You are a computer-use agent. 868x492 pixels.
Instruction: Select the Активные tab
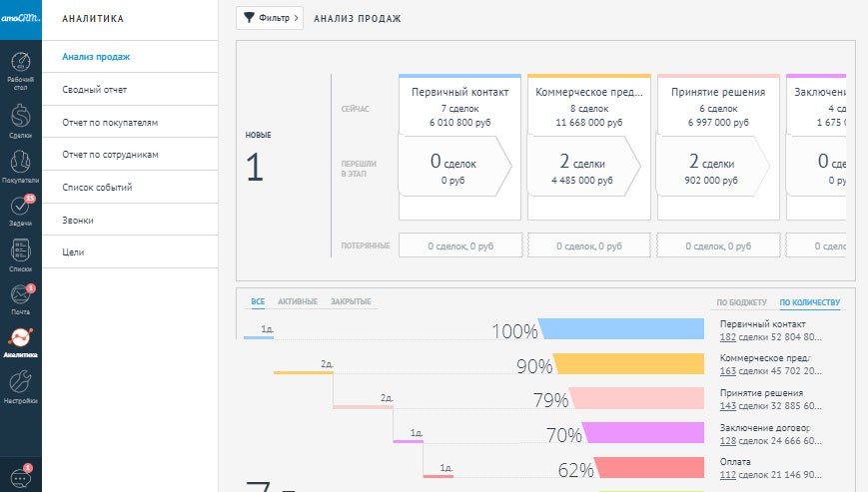(x=298, y=301)
